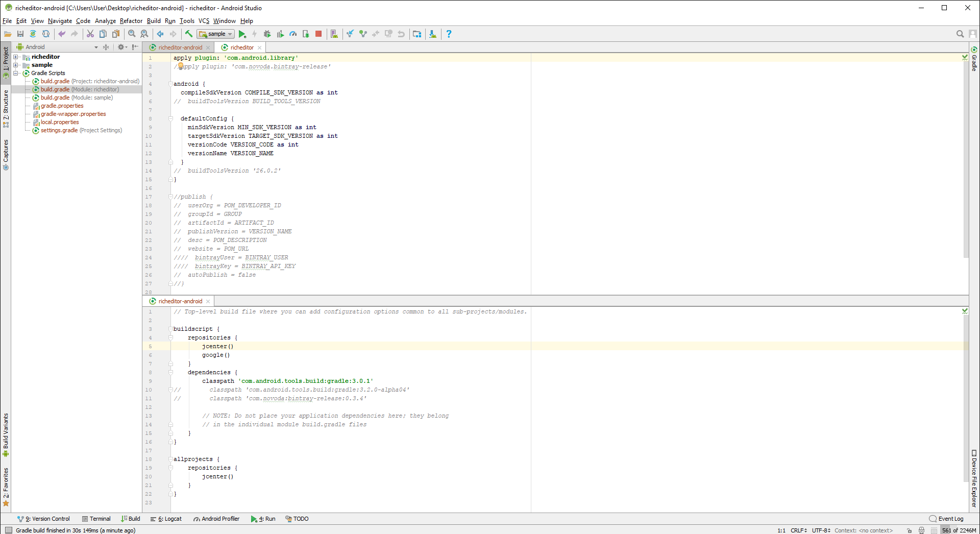Toggle the Favorites side panel
Screen dimensions: 980x534
tap(6, 487)
